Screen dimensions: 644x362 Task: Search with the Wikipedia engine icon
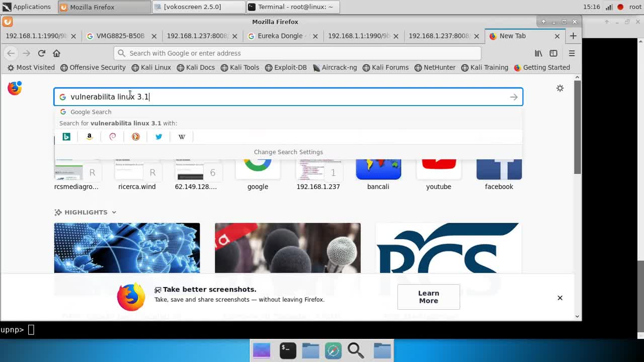(x=182, y=136)
